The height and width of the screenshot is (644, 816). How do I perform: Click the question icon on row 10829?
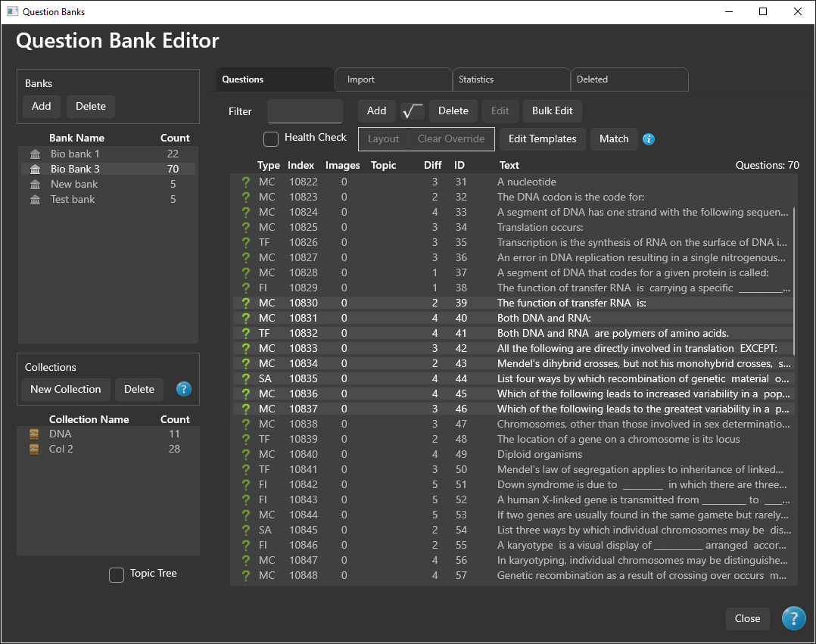pos(245,288)
